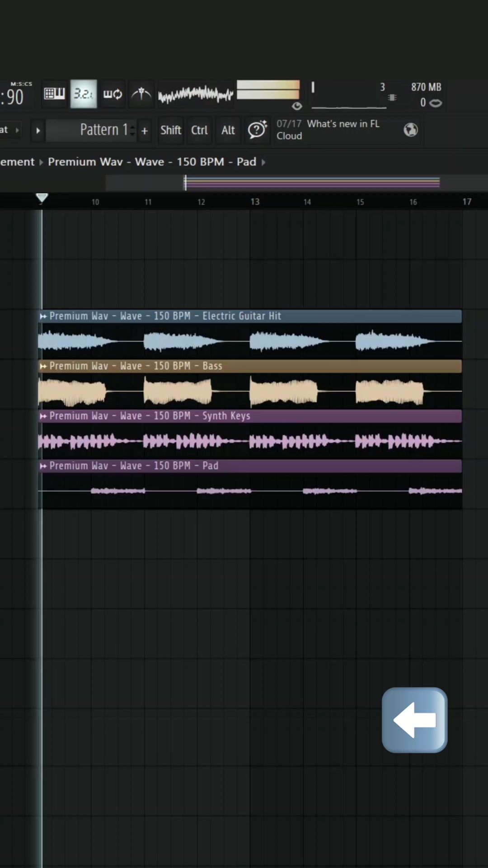Click the polyphony voices icon
The image size is (488, 868).
pyautogui.click(x=436, y=103)
